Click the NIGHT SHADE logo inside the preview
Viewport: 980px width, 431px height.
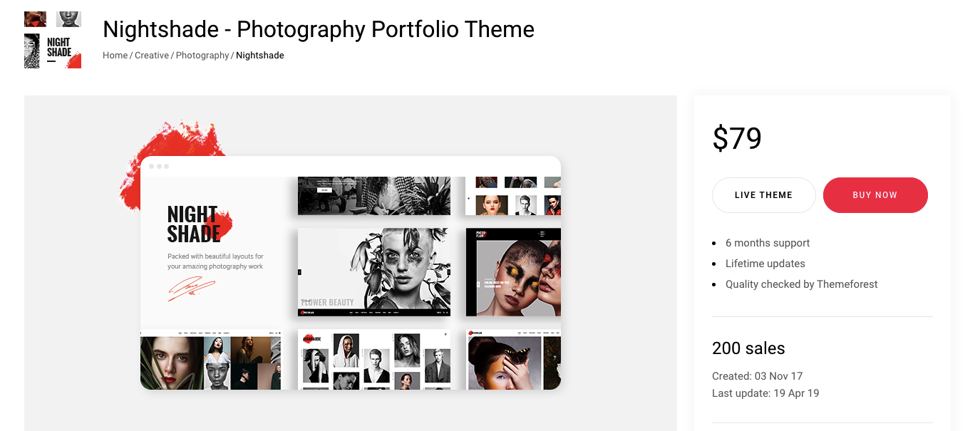point(194,224)
